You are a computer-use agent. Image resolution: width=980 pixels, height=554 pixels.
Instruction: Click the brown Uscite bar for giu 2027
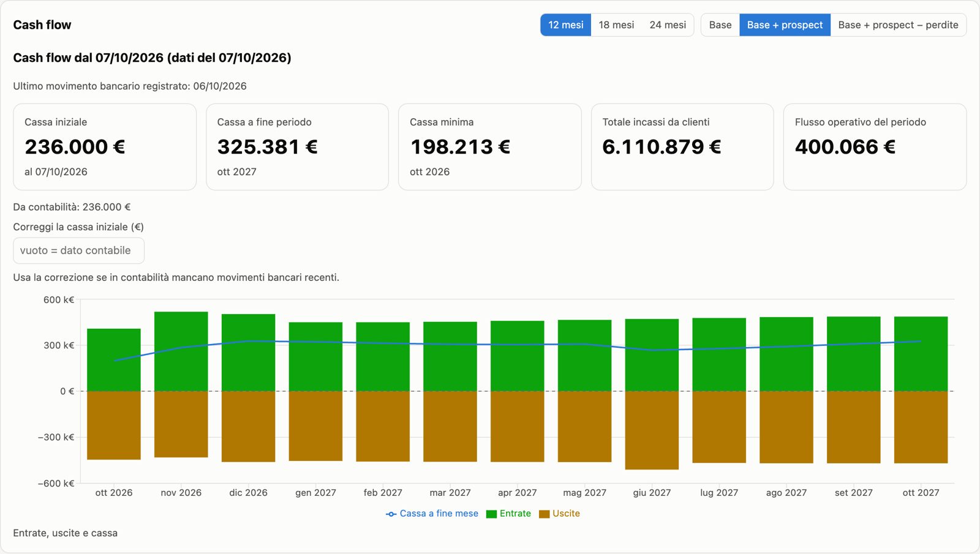tap(652, 430)
